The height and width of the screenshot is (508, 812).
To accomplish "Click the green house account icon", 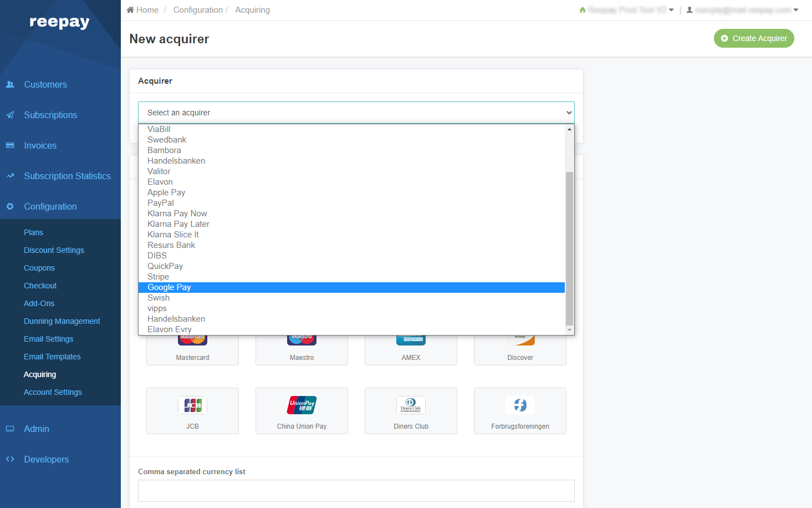I will coord(583,10).
